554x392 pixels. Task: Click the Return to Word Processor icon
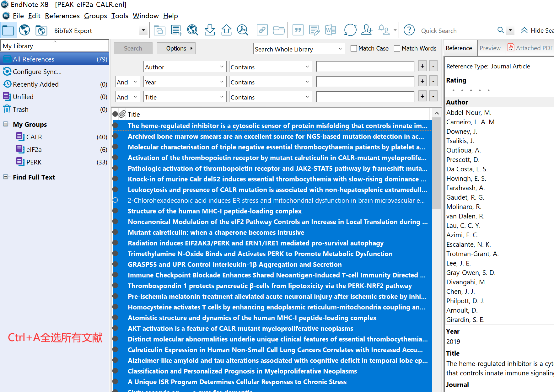point(331,30)
